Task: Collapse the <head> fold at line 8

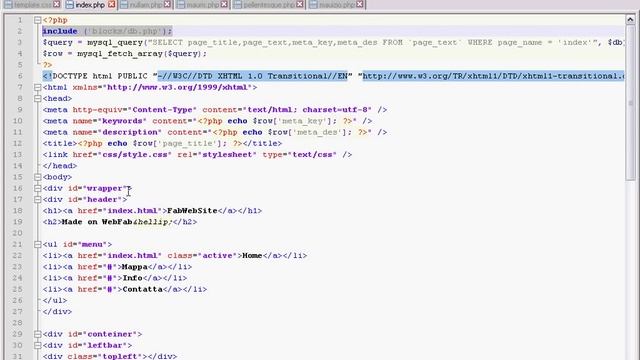Action: [38, 98]
